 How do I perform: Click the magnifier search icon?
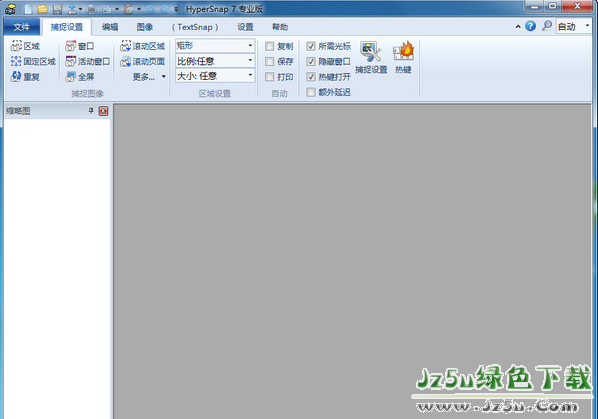click(x=547, y=26)
